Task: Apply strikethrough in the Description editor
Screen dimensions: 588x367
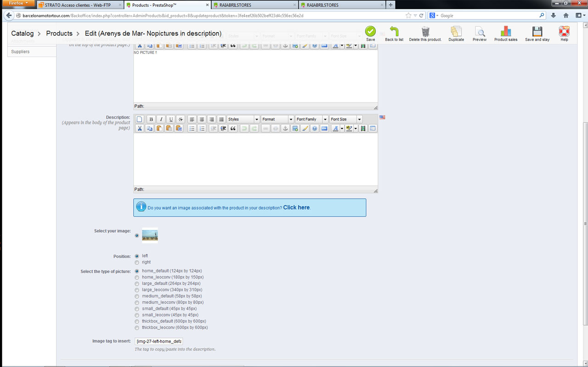Action: click(x=181, y=119)
